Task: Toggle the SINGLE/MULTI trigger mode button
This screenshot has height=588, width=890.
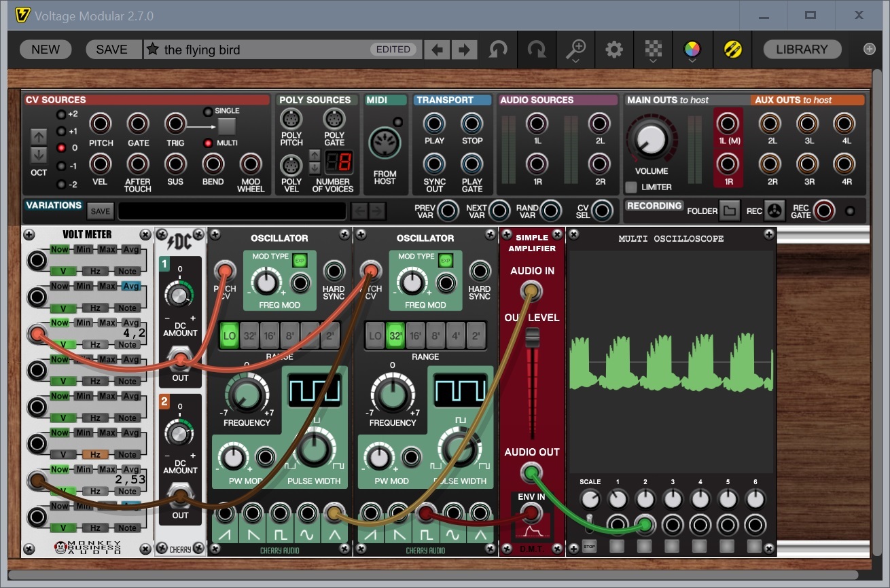Action: pos(226,126)
